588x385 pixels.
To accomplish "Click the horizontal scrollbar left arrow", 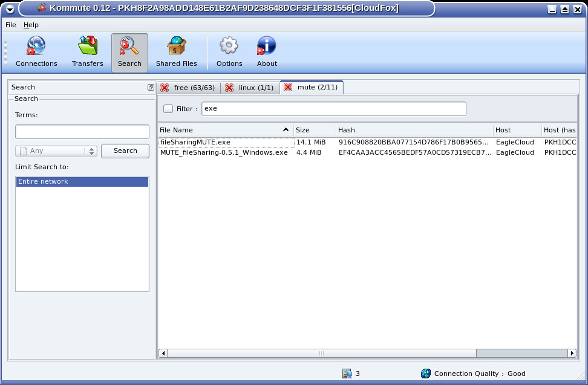I will click(x=163, y=353).
